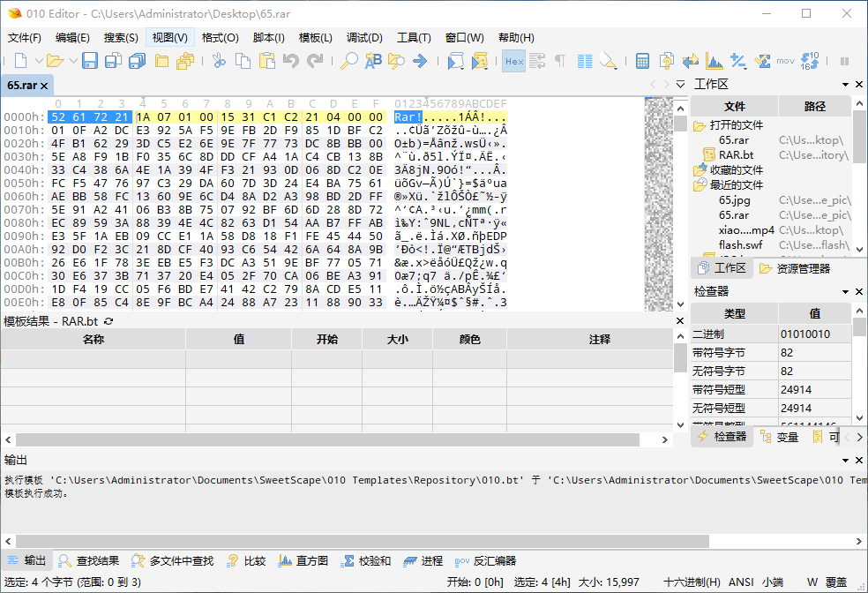The image size is (868, 593).
Task: Close the 65.rar file tab
Action: (44, 86)
